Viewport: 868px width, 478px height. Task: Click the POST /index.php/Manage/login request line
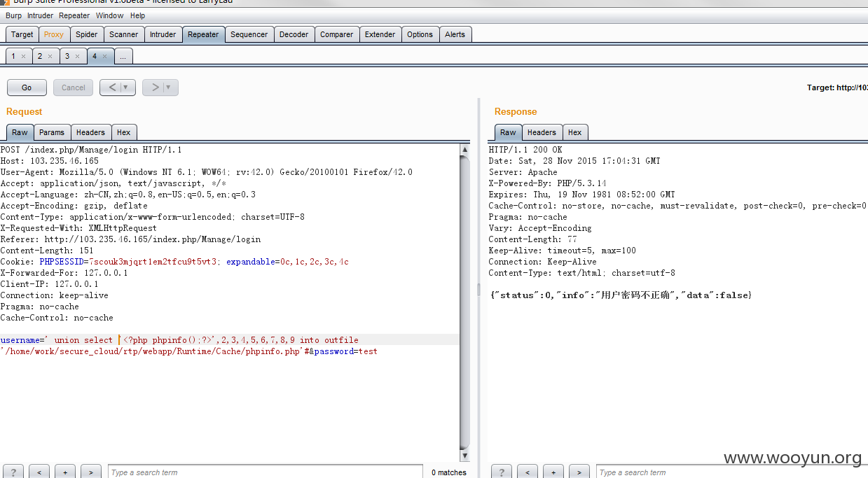(x=91, y=150)
